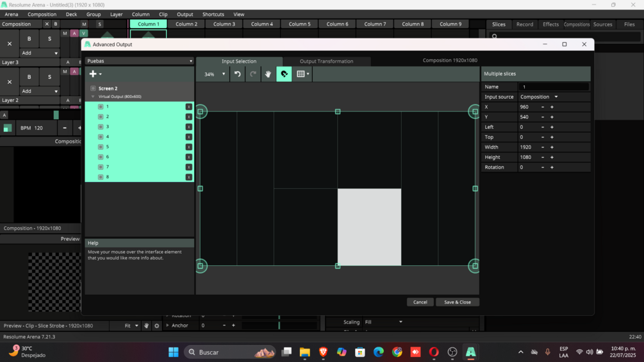
Task: Toggle slice 2 enable checkbox
Action: [101, 117]
